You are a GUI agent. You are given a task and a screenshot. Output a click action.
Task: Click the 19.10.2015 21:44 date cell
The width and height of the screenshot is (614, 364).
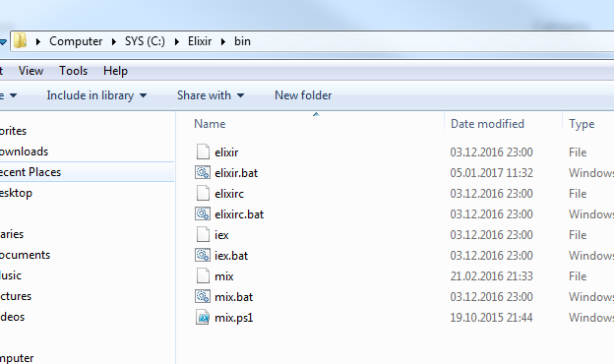(491, 318)
